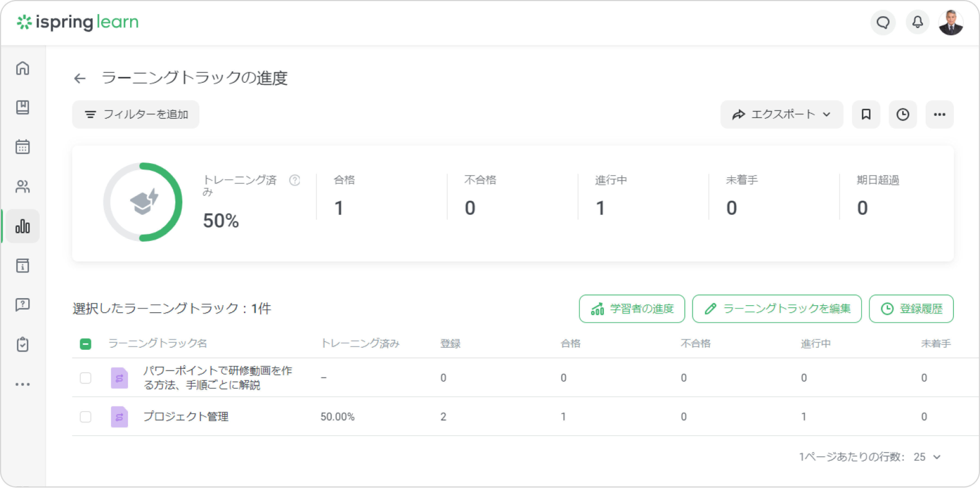Image resolution: width=980 pixels, height=488 pixels.
Task: Open the course catalog book icon
Action: point(22,107)
